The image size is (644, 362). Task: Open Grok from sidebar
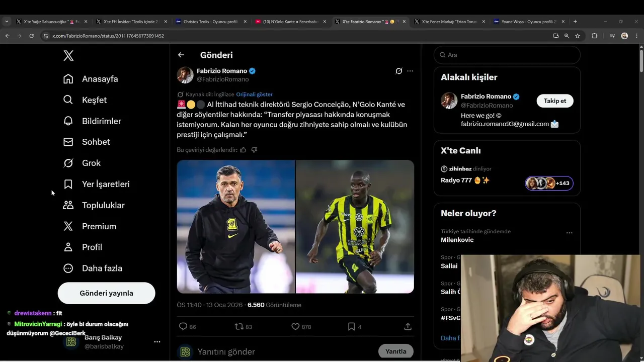82,163
